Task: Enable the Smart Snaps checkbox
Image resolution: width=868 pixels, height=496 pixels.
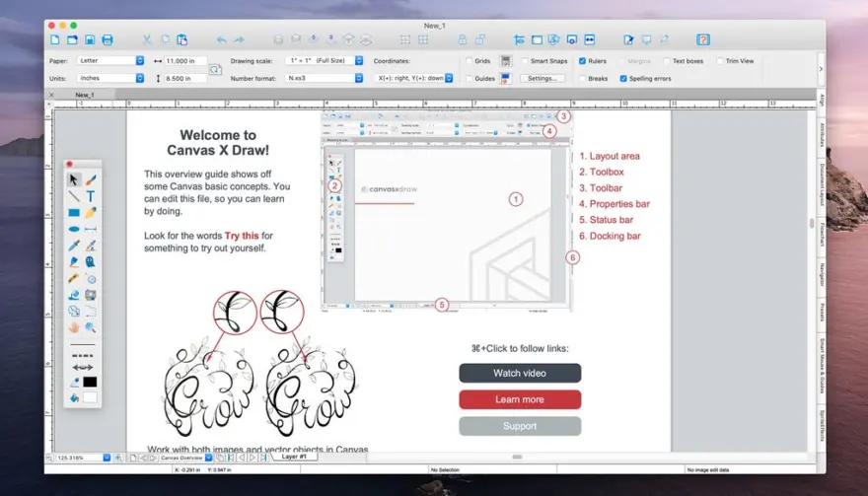Action: pos(525,61)
